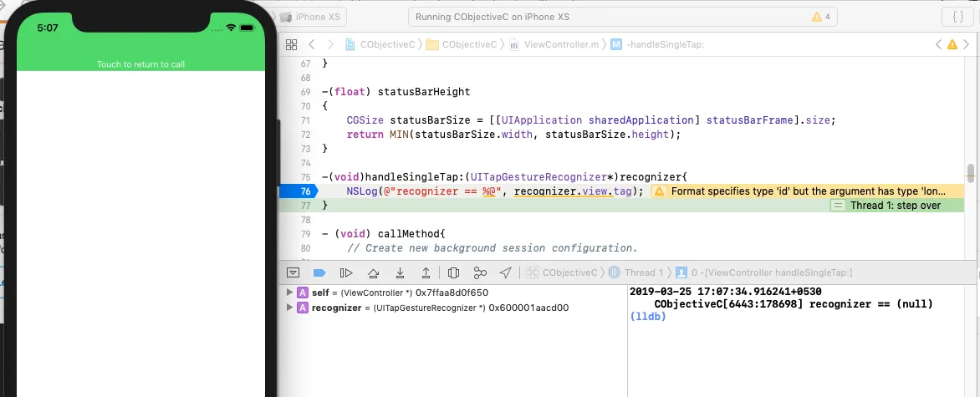Click Simulate Location arrow icon
Image resolution: width=980 pixels, height=397 pixels.
[x=506, y=272]
